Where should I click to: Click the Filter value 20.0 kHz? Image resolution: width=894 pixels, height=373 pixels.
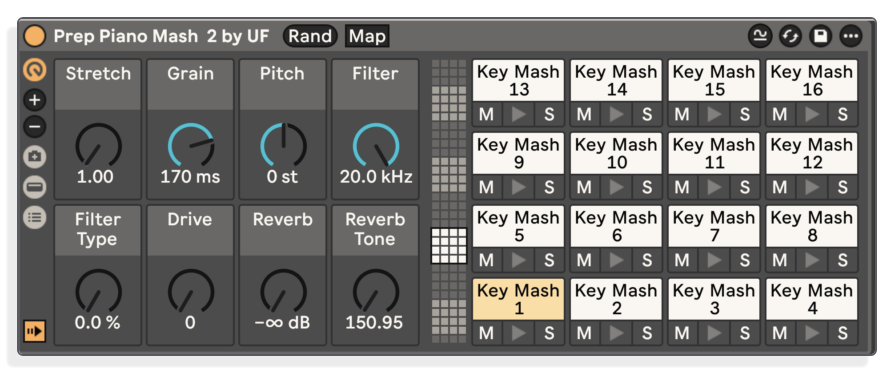tap(376, 177)
